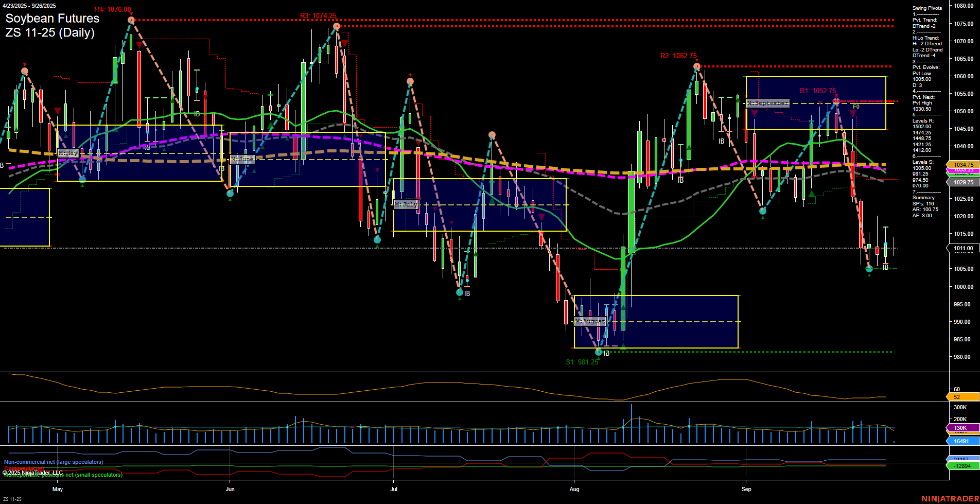980x504 pixels.
Task: Click the NINJATRADER logo
Action: tap(950, 498)
